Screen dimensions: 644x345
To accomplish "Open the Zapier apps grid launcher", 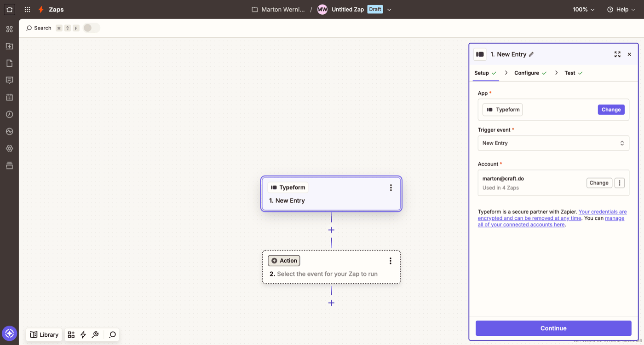I will point(27,9).
